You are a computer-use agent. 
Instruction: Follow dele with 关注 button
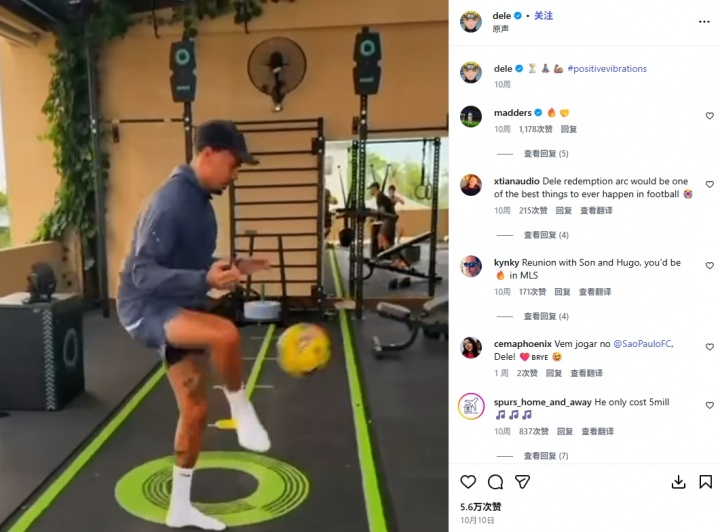click(543, 16)
